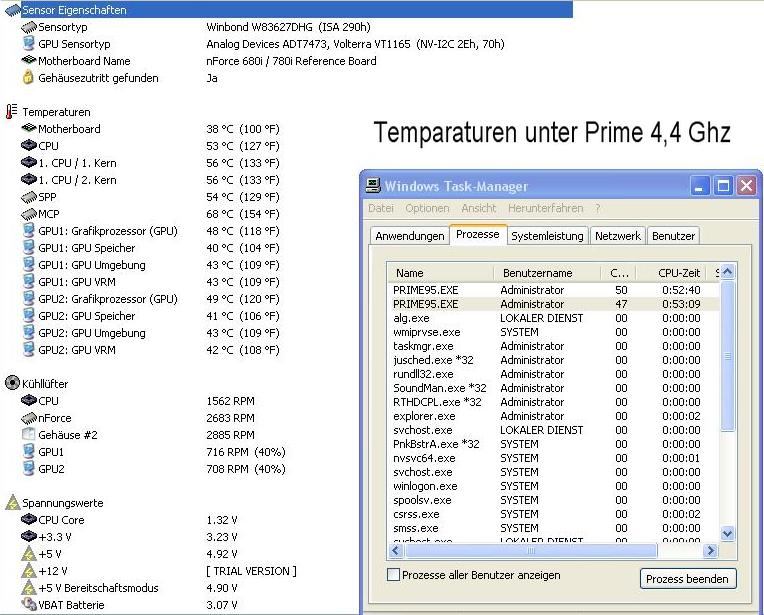Sort by the C... CPU column header
This screenshot has width=764, height=615.
point(619,273)
